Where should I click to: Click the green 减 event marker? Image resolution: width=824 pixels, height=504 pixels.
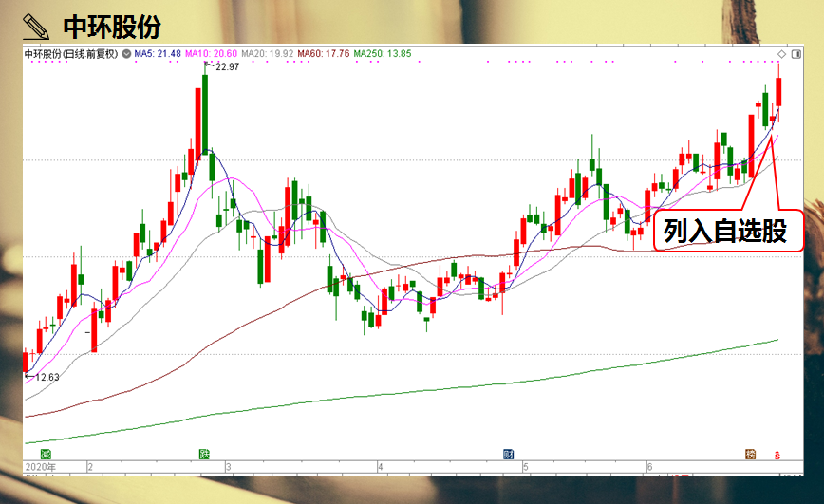click(47, 454)
